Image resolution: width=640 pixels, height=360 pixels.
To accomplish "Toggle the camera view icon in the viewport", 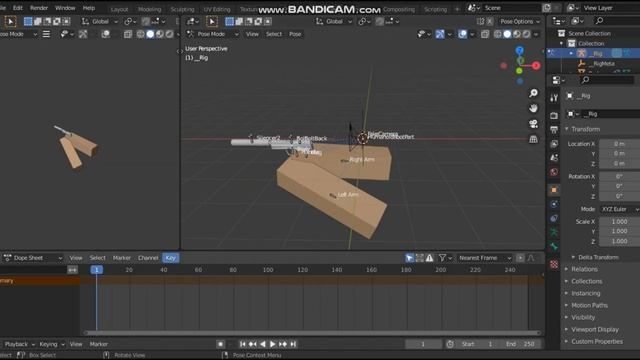I will [x=533, y=124].
